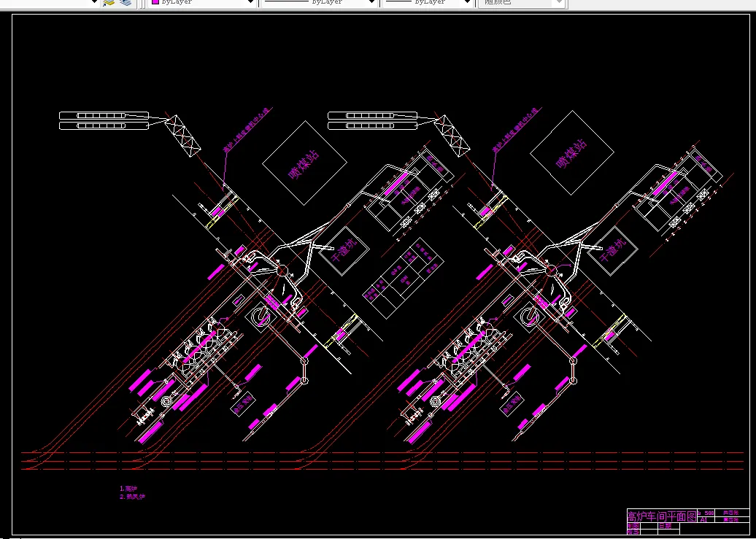756x539 pixels.
Task: Open the lineweight ByLayer dropdown
Action: tap(428, 2)
